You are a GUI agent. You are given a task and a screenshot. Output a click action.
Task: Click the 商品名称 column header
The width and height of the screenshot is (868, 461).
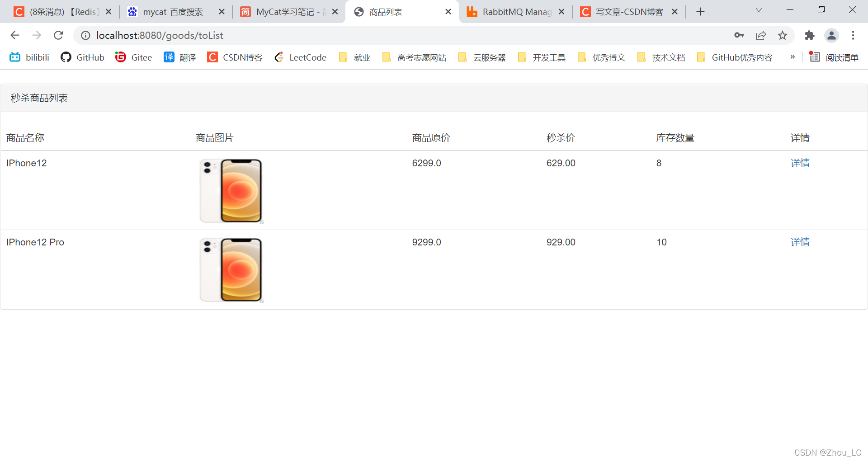[25, 138]
